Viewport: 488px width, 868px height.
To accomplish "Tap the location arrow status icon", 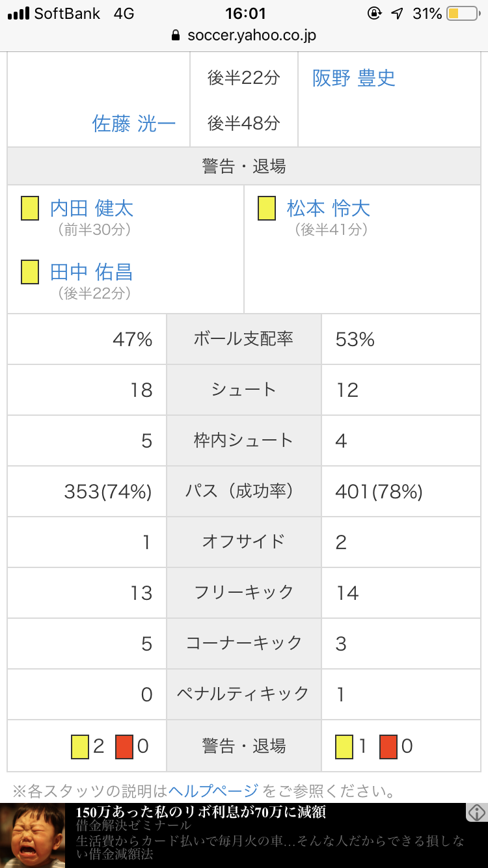I will (397, 13).
